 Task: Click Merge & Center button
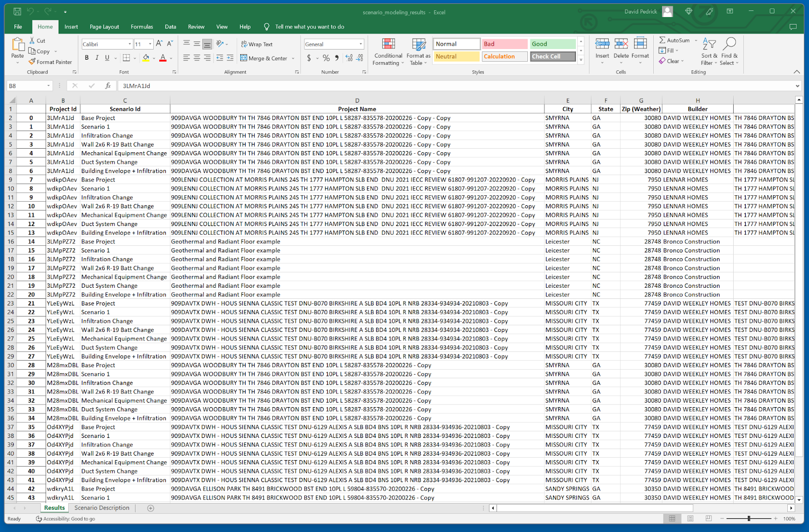pyautogui.click(x=264, y=58)
